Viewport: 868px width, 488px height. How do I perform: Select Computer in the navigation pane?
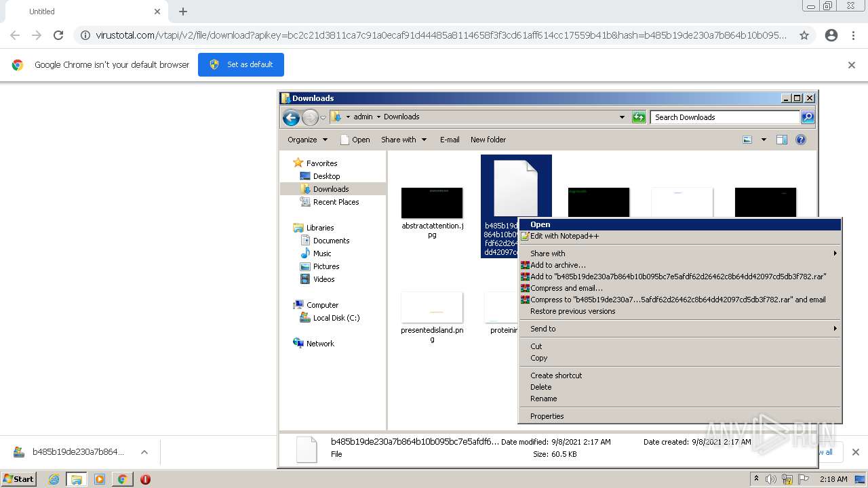tap(322, 305)
